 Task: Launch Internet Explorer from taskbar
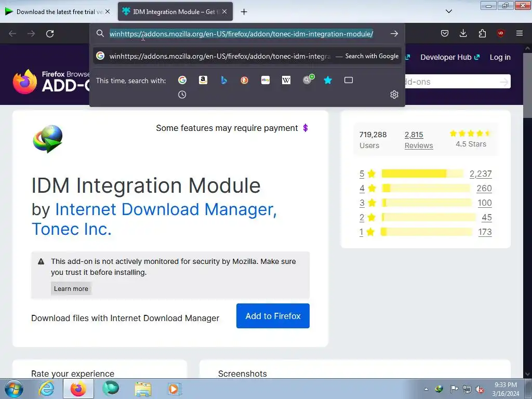point(46,389)
